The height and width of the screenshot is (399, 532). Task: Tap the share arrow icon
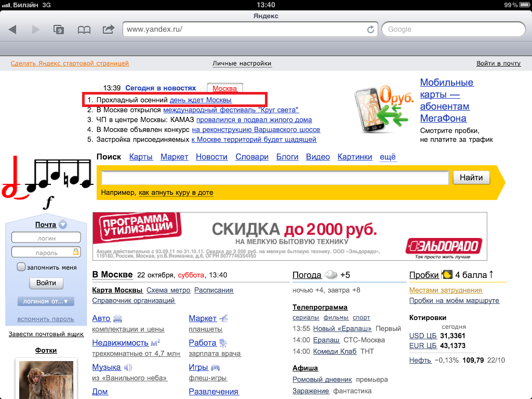point(108,30)
